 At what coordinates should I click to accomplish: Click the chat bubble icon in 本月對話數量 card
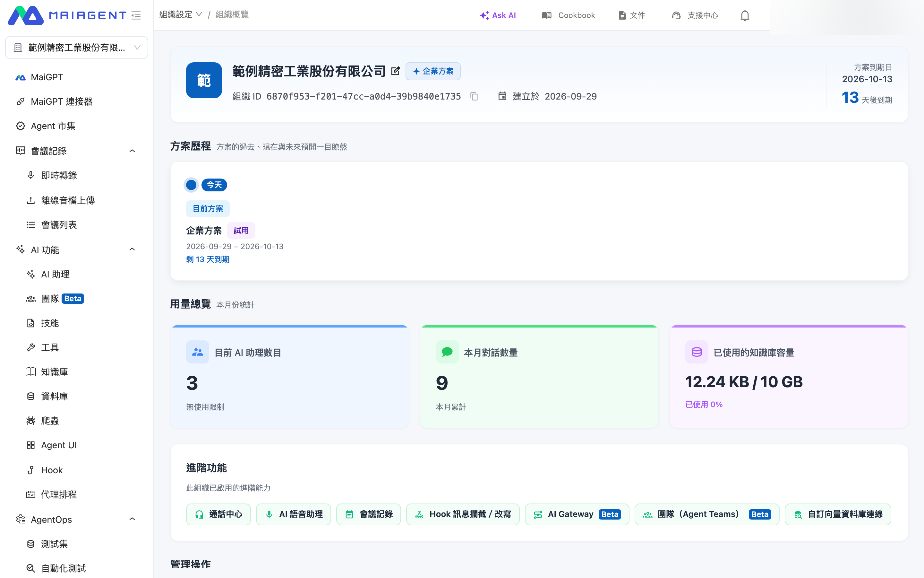(447, 352)
